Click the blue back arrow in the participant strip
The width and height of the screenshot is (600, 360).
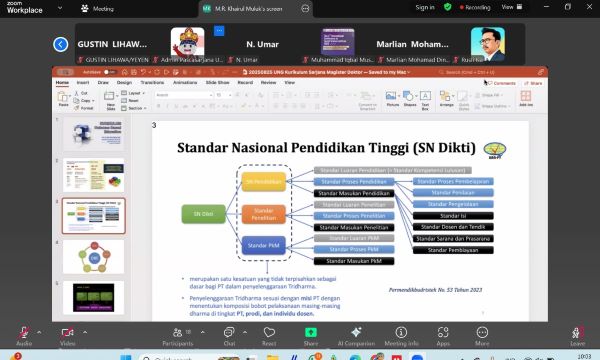[x=60, y=44]
